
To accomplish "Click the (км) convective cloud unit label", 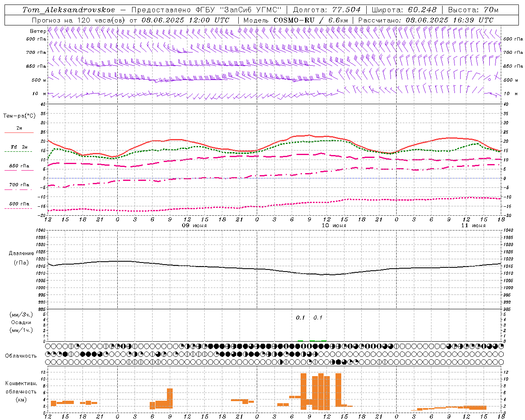I will 21,399.
